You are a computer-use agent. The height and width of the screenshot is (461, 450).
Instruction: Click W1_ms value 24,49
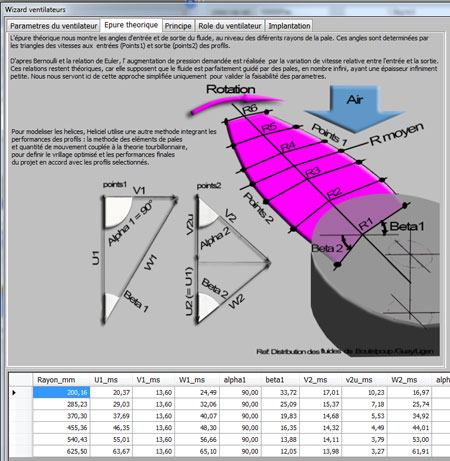click(197, 392)
